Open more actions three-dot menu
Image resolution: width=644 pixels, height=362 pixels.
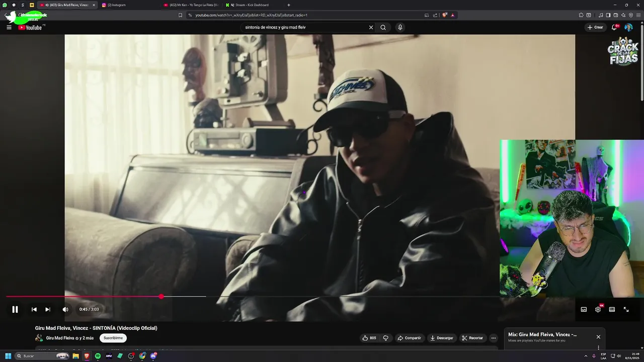[x=493, y=338]
